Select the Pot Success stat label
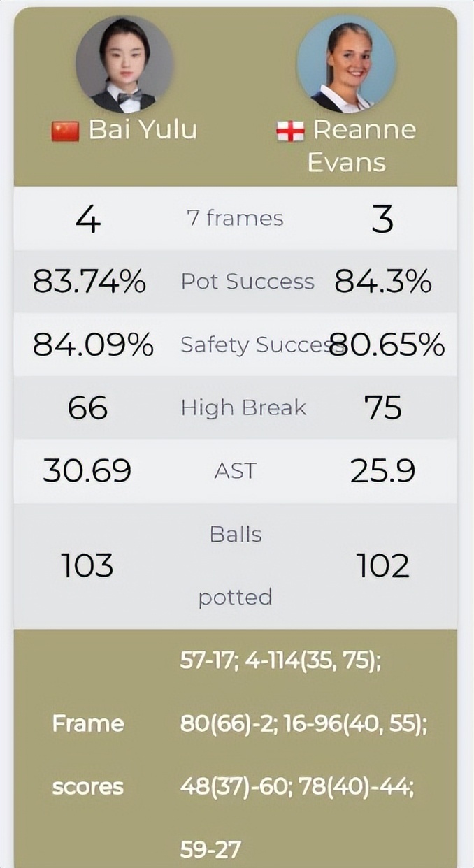 [247, 281]
